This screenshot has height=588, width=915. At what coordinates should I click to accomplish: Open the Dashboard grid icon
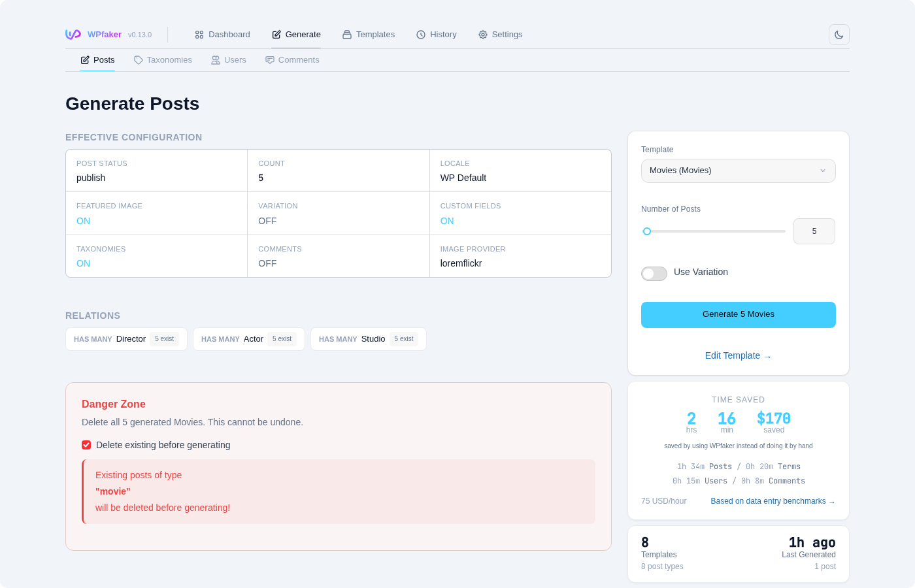[x=199, y=34]
